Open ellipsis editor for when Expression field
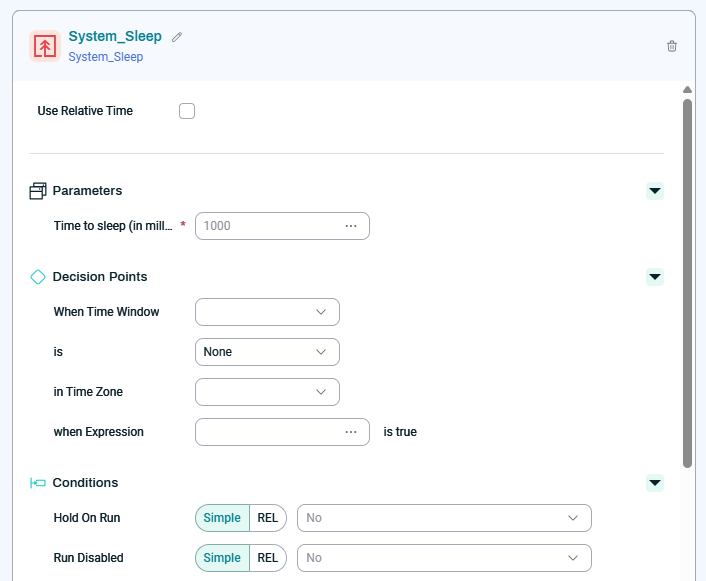 (x=351, y=432)
